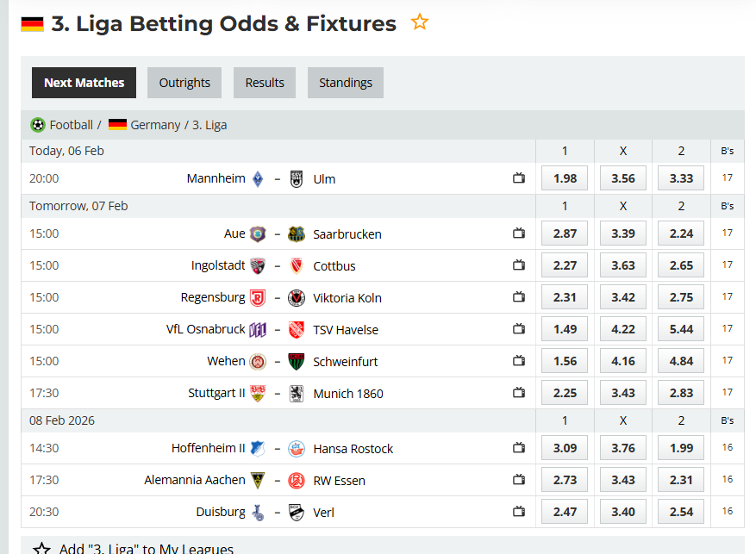Click the football icon in the breadcrumb
756x554 pixels.
pyautogui.click(x=36, y=124)
